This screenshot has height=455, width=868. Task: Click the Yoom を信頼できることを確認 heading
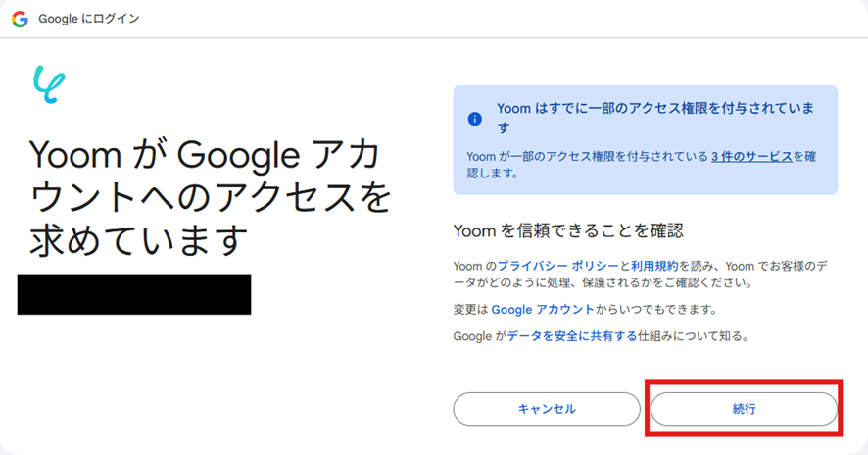pos(567,230)
